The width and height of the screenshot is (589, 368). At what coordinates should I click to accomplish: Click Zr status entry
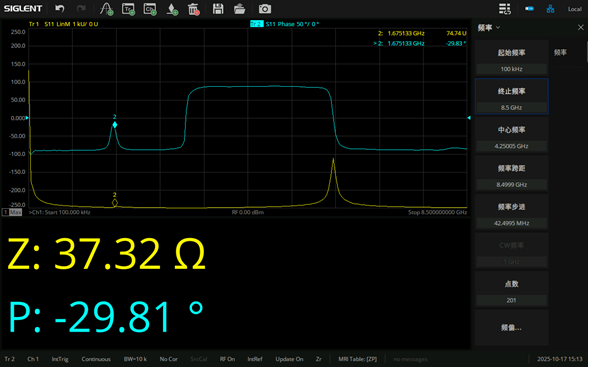(319, 359)
